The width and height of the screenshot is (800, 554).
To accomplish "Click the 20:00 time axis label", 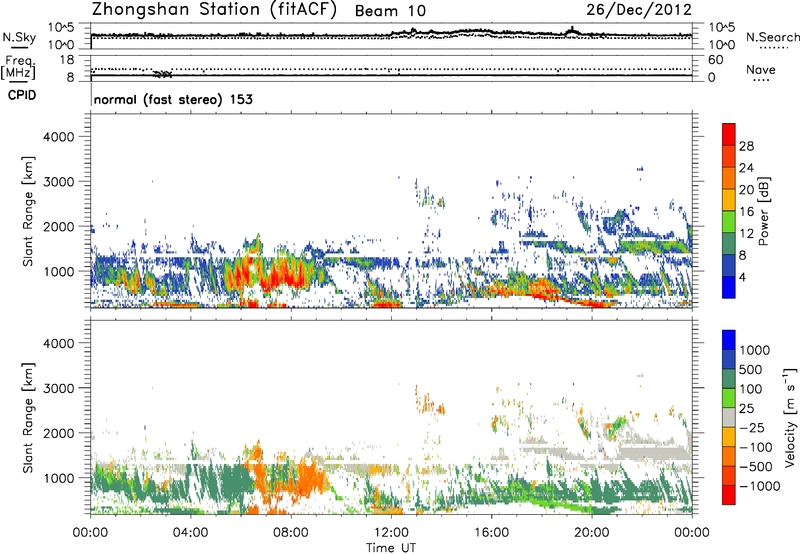I will pyautogui.click(x=592, y=533).
